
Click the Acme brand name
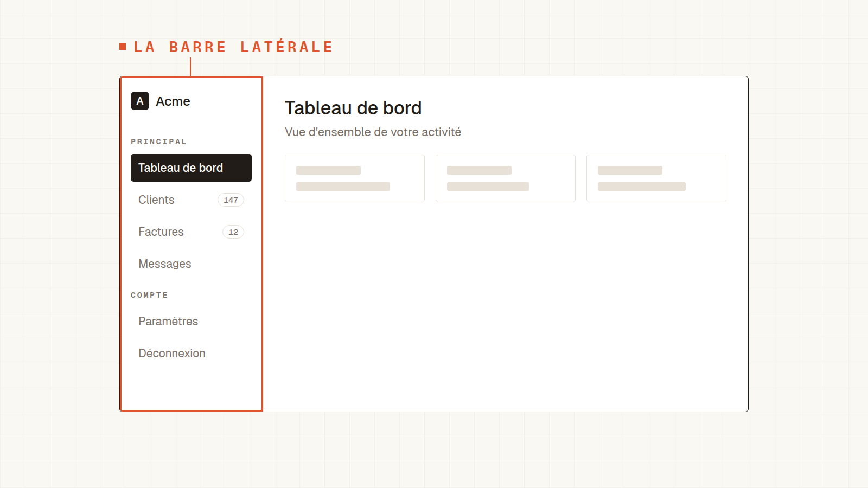pos(173,101)
